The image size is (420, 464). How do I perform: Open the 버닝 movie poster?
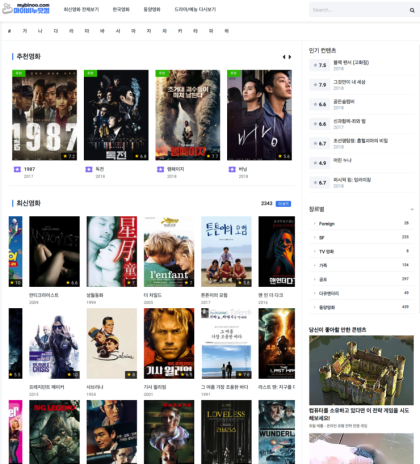point(259,115)
